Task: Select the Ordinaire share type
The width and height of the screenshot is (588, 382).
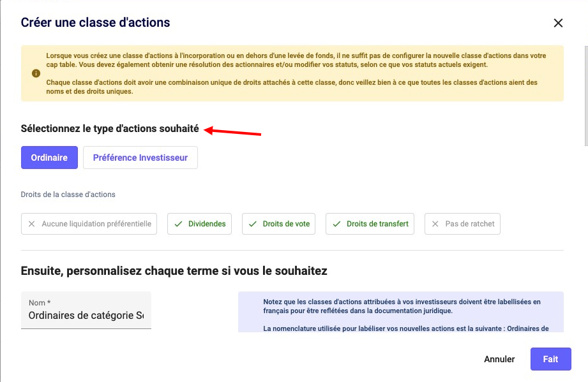Action: (x=49, y=158)
